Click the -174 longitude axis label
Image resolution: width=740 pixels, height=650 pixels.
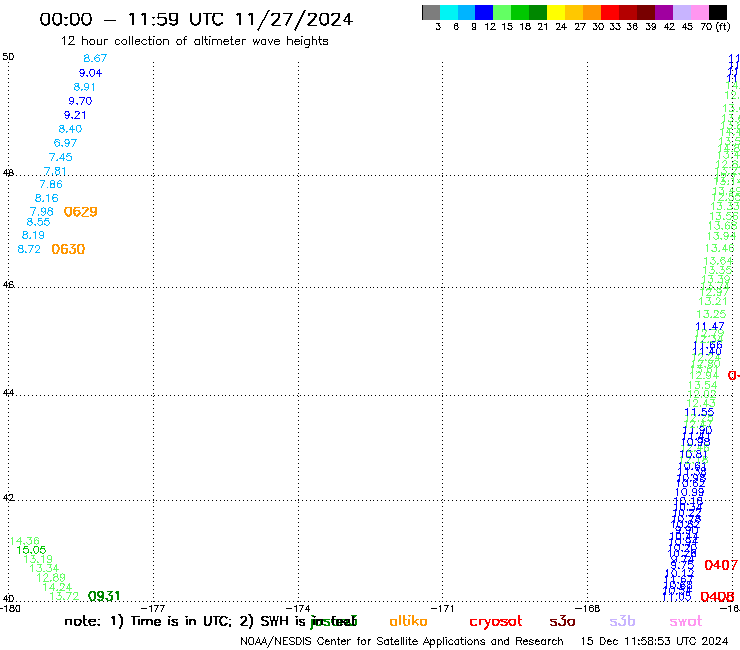(x=298, y=609)
